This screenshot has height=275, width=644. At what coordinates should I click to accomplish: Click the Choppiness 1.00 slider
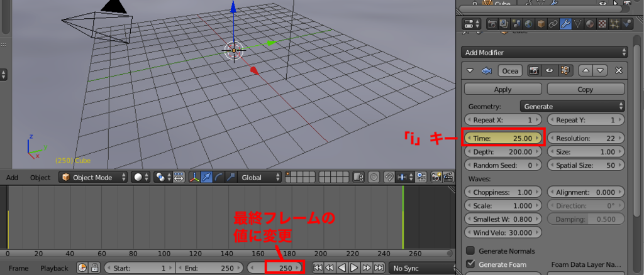point(503,191)
